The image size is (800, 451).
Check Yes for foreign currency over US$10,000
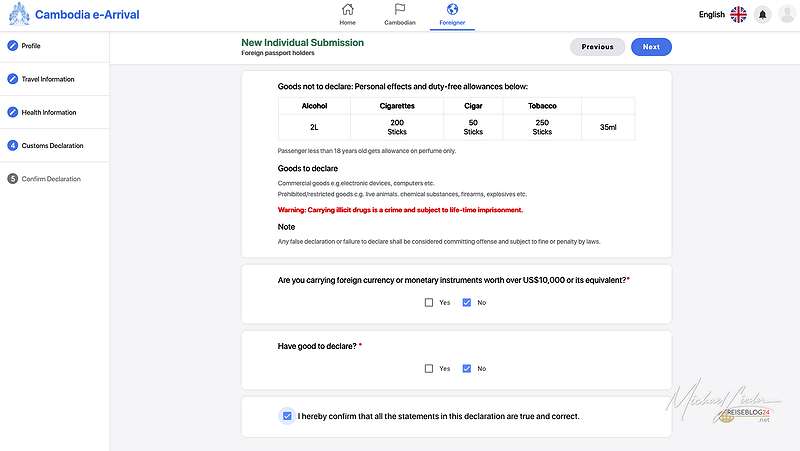tap(429, 302)
